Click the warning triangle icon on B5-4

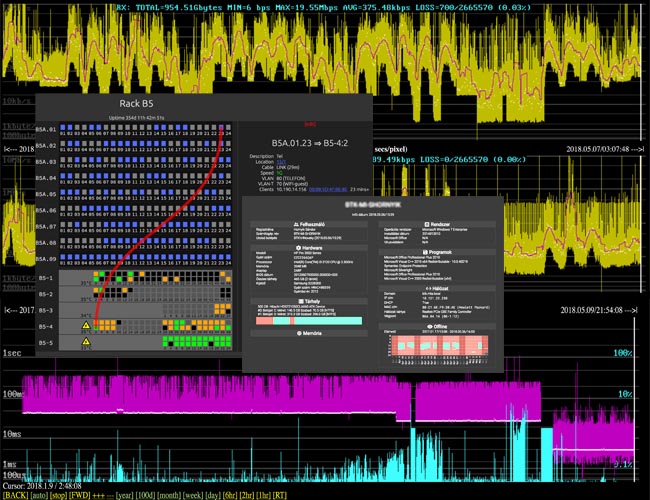(86, 326)
